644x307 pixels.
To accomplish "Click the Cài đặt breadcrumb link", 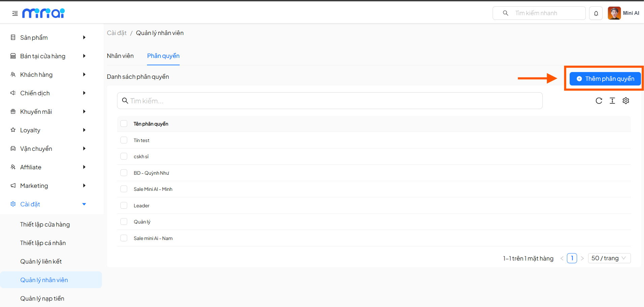I will tap(116, 33).
